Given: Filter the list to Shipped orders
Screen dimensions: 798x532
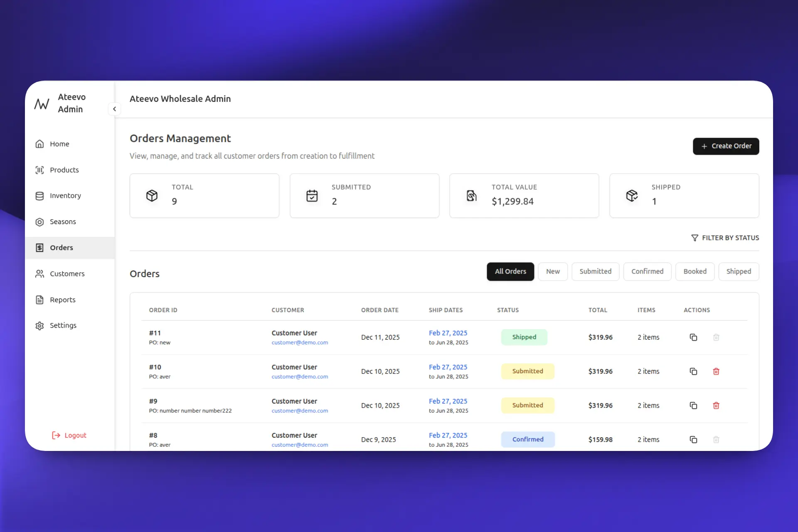Looking at the screenshot, I should coord(739,271).
